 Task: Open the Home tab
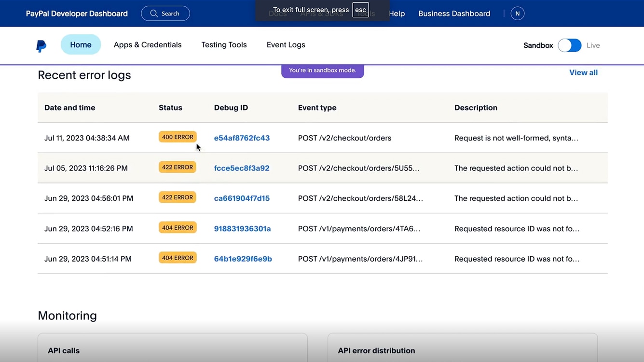(81, 45)
